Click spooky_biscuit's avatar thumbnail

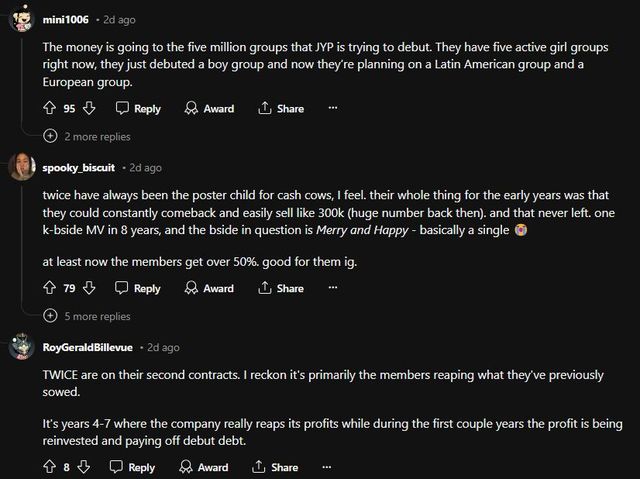pos(22,167)
